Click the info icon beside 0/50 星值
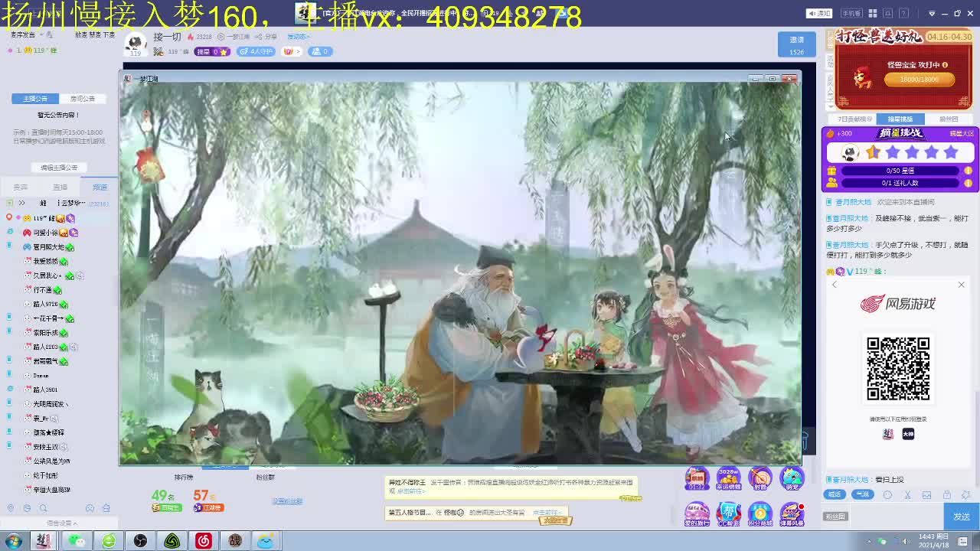Viewport: 980px width, 551px height. click(x=968, y=171)
